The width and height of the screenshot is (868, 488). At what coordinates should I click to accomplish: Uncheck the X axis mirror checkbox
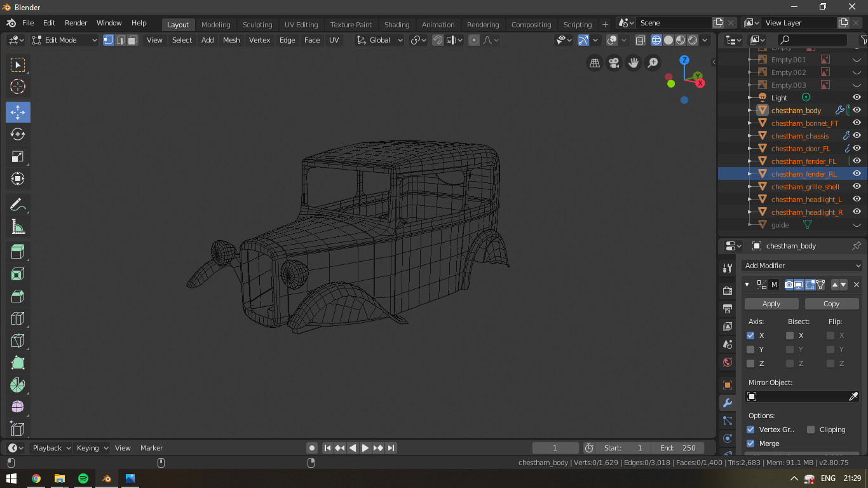click(x=750, y=335)
